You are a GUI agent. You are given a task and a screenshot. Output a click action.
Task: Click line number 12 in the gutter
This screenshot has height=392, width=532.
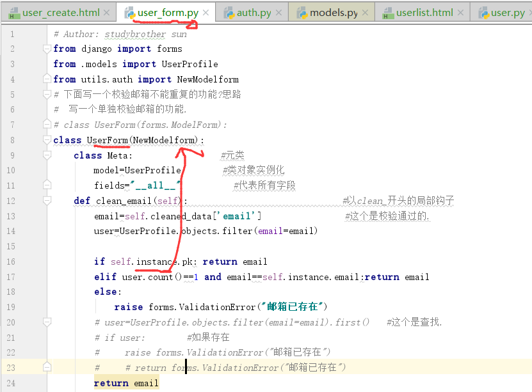tap(11, 201)
